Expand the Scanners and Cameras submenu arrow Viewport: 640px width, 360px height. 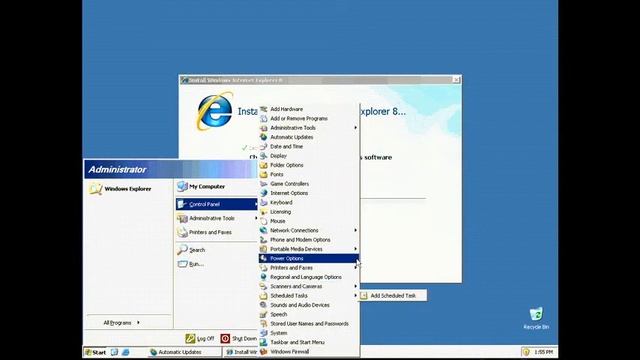356,287
